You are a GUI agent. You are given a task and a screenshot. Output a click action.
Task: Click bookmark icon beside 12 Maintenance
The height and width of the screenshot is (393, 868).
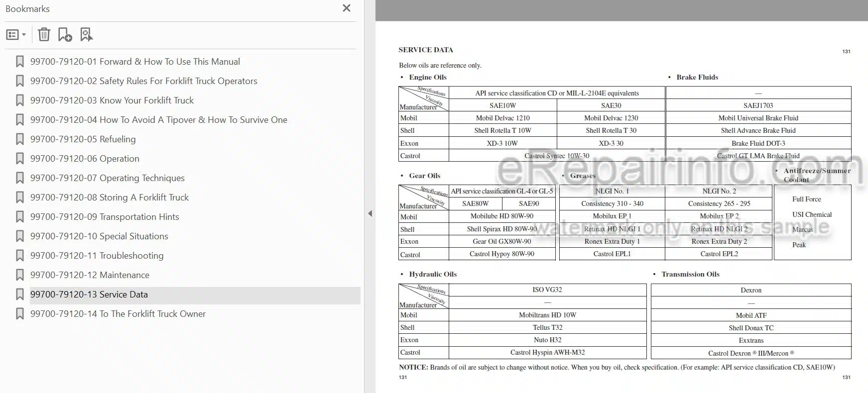pos(20,275)
